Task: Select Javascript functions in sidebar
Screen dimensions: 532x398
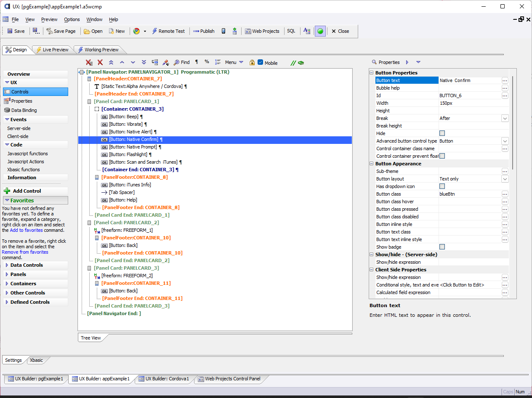Action: point(27,154)
